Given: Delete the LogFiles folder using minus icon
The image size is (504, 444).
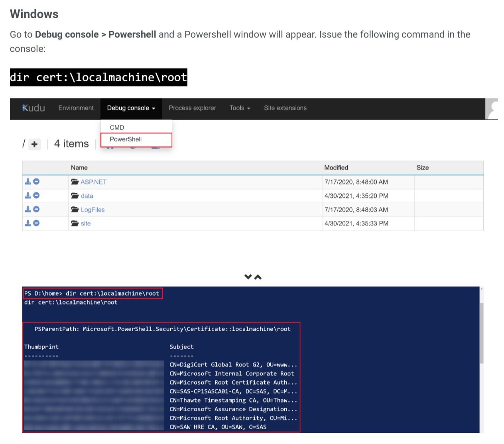Looking at the screenshot, I should coord(36,209).
